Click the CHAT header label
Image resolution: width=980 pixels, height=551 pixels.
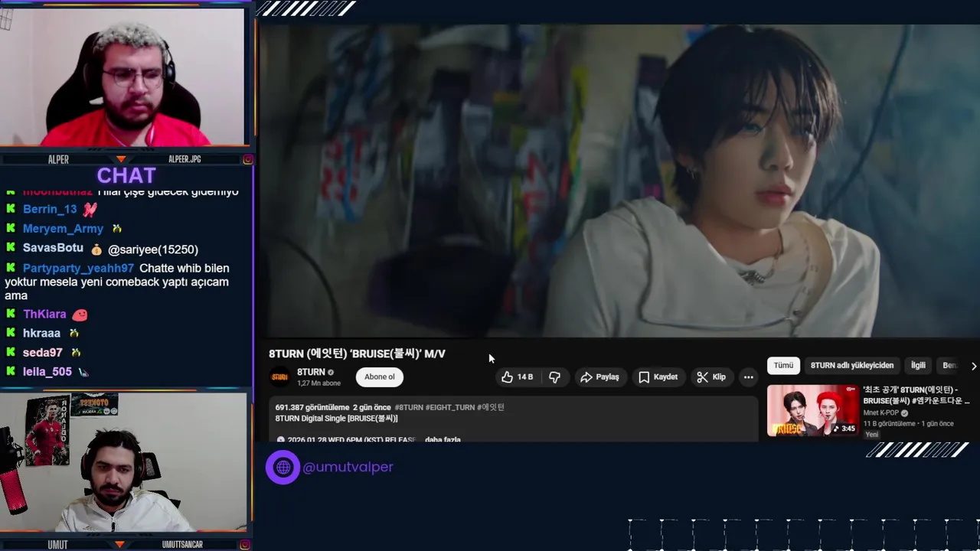click(x=126, y=176)
